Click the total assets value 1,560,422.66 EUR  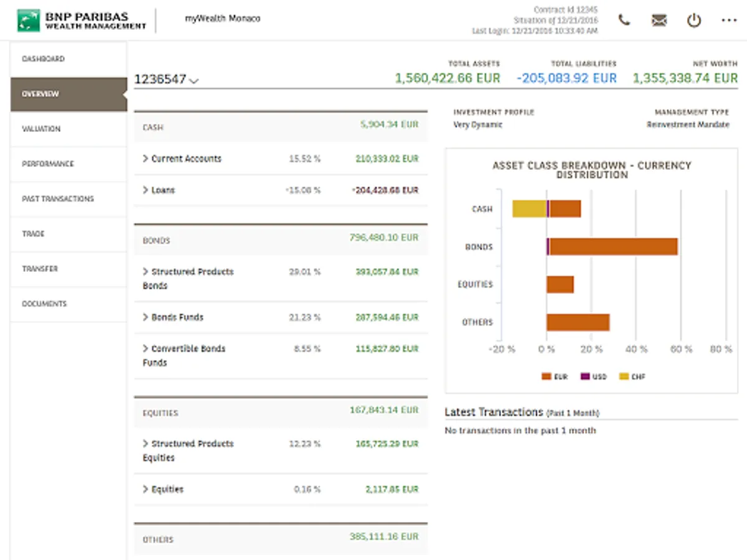point(448,78)
